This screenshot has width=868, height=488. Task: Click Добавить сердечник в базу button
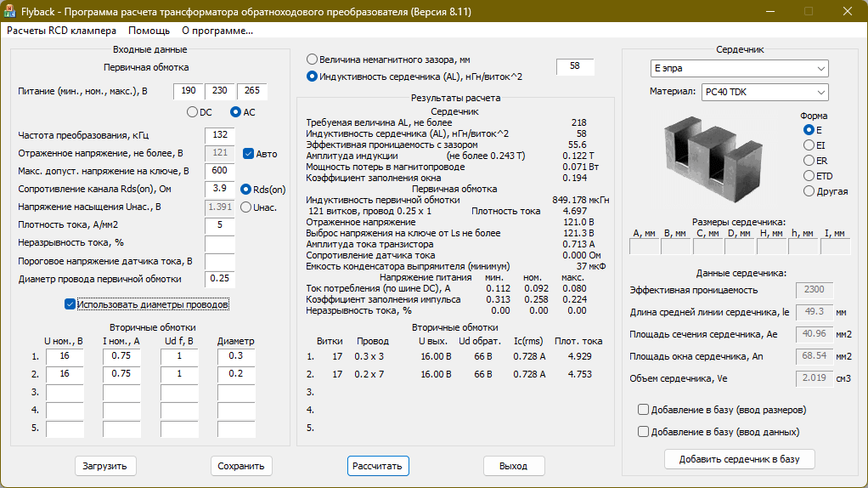[x=739, y=459]
